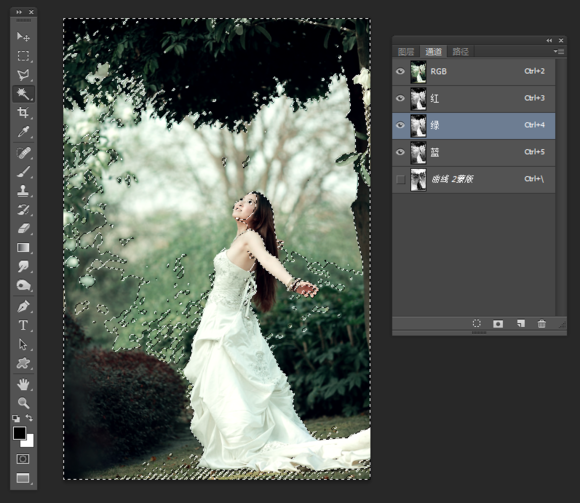Image resolution: width=580 pixels, height=503 pixels.
Task: Load channel as selection button
Action: (x=476, y=324)
